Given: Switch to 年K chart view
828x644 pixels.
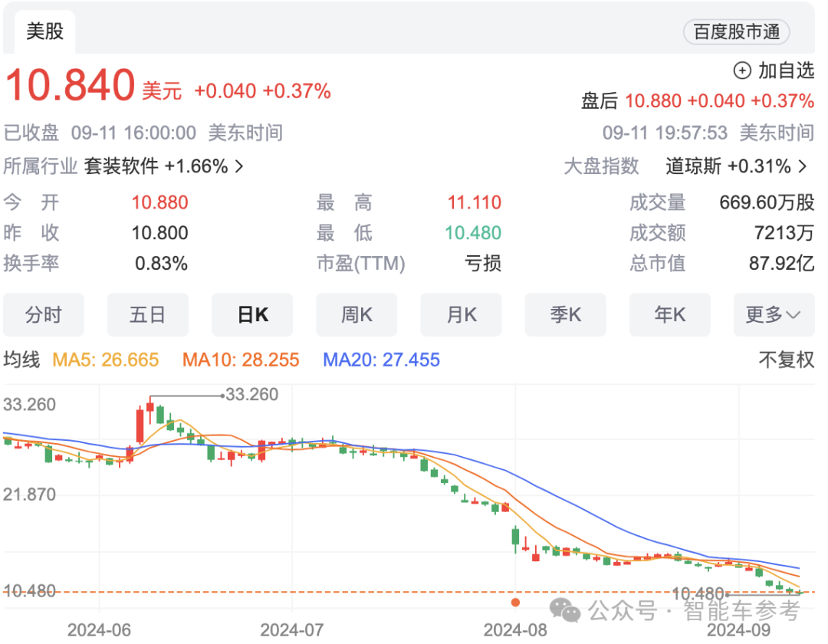Looking at the screenshot, I should click(669, 314).
